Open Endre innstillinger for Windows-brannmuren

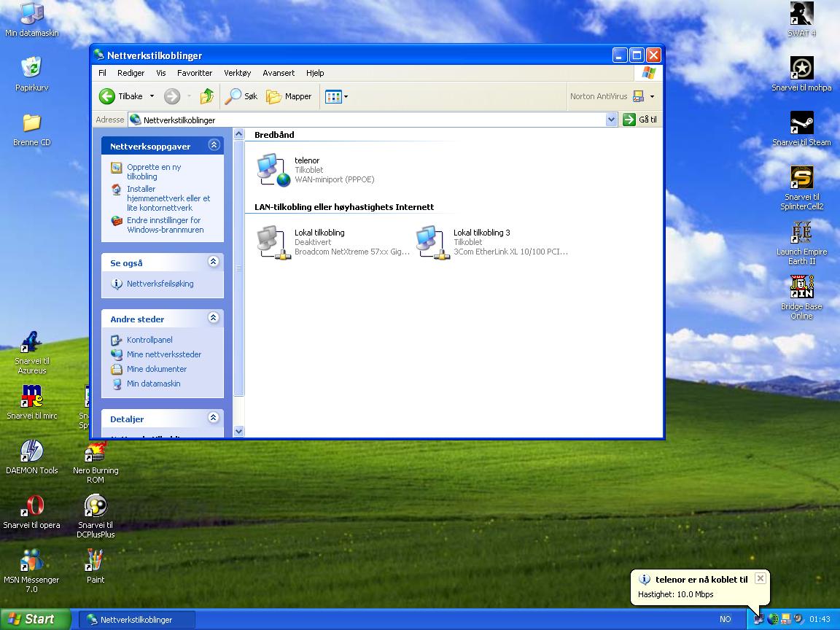[x=165, y=225]
